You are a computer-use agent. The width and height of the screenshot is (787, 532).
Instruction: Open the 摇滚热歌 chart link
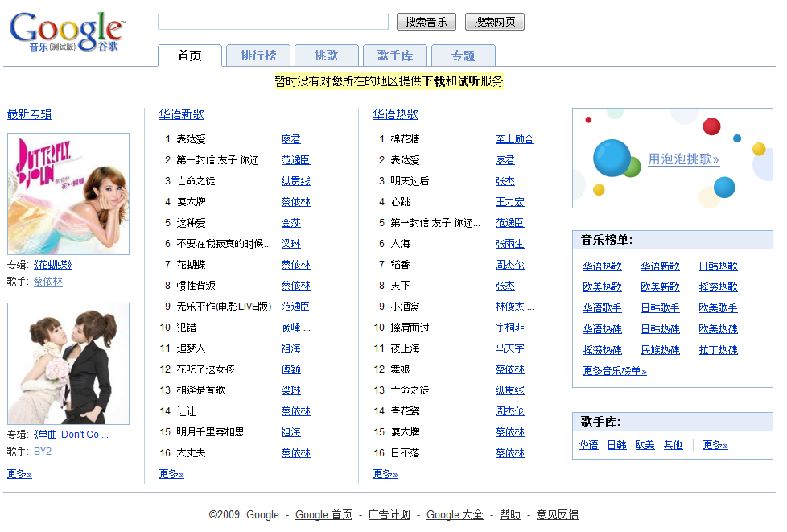tap(719, 287)
